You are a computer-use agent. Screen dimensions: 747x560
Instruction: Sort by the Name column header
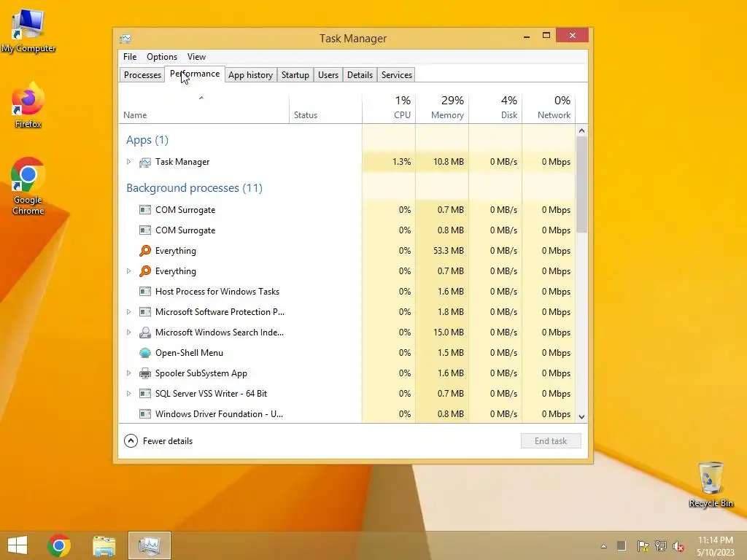[x=204, y=108]
